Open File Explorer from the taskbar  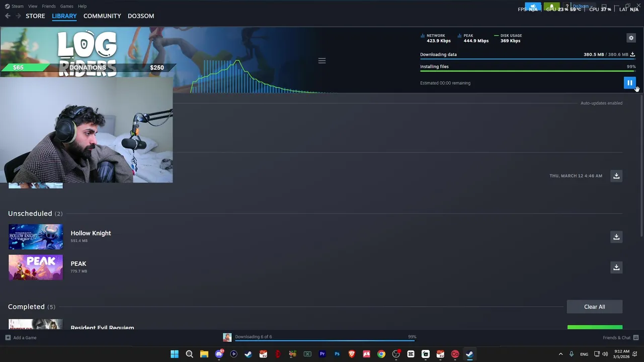click(204, 354)
